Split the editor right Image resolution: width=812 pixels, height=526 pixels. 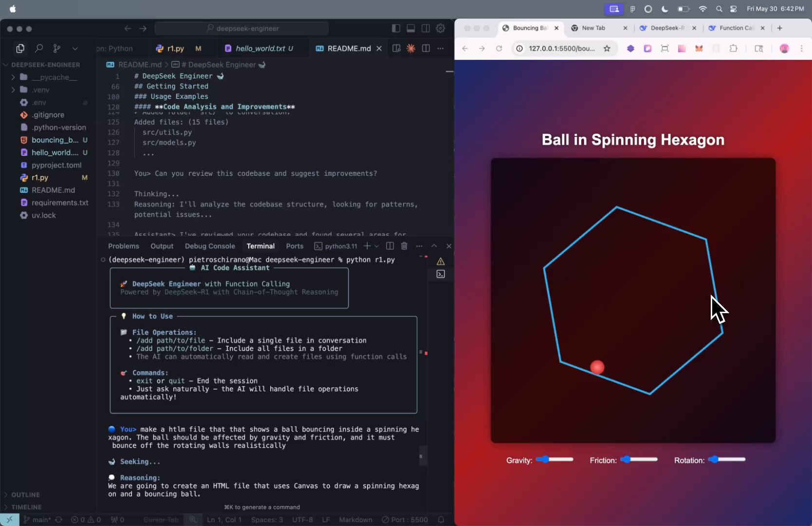click(x=426, y=48)
